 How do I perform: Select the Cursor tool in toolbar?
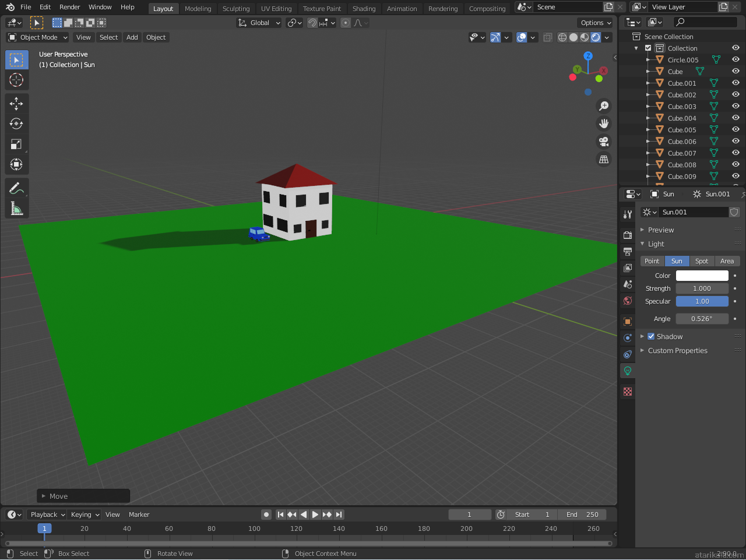coord(16,80)
